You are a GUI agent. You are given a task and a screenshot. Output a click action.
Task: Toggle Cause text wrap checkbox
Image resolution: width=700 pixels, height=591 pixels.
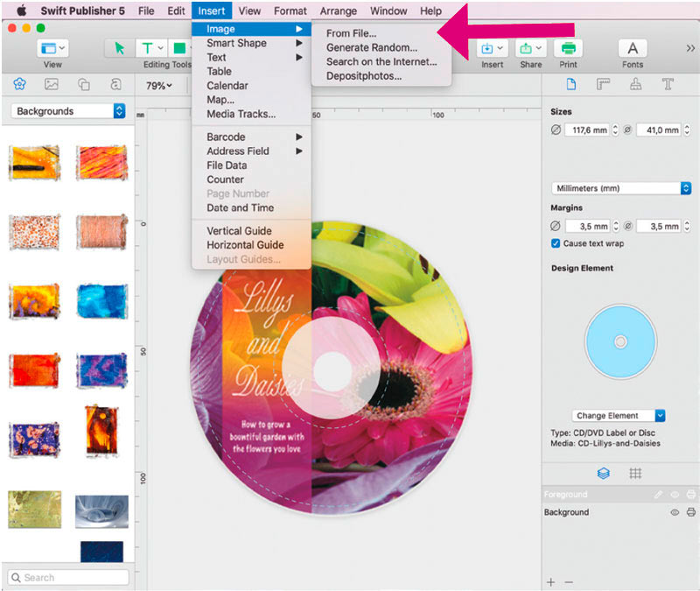tap(556, 243)
